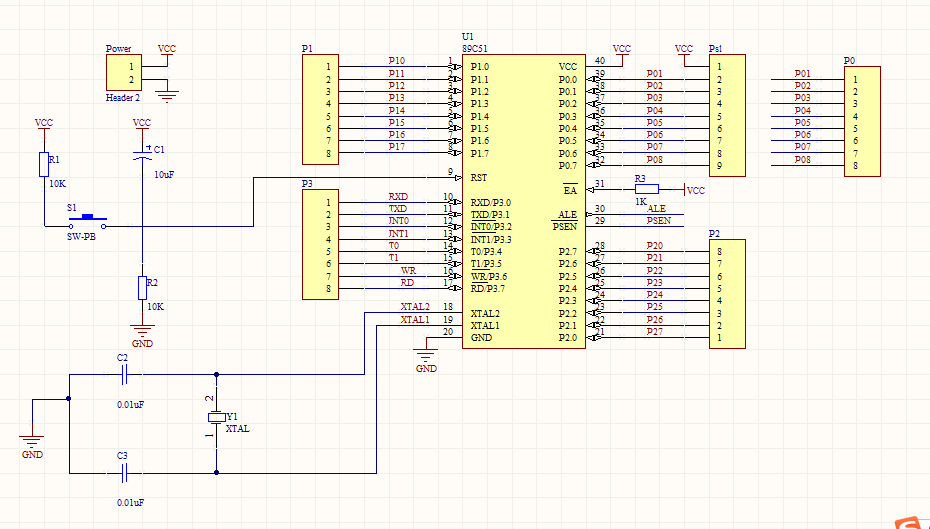Select the R3 1K resistor symbol
The width and height of the screenshot is (930, 529).
tap(647, 189)
